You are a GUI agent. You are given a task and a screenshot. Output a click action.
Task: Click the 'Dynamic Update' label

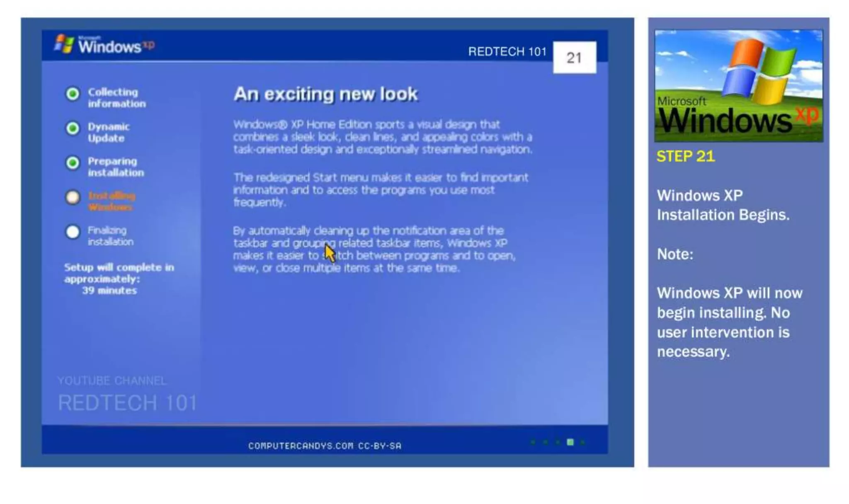(x=109, y=132)
